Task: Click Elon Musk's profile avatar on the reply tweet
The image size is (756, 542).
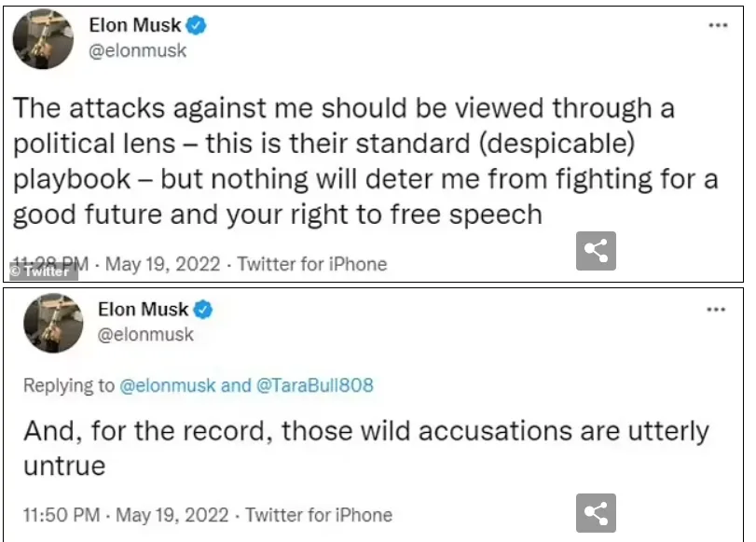Action: point(53,324)
